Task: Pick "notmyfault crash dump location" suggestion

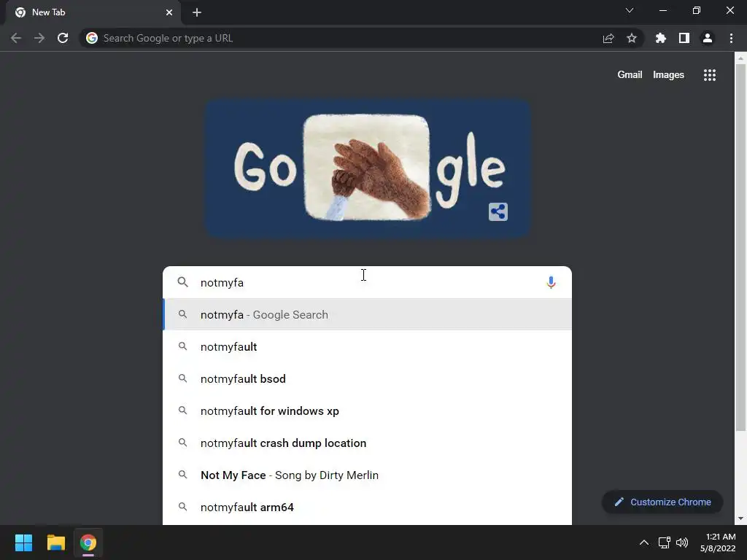Action: pyautogui.click(x=367, y=443)
